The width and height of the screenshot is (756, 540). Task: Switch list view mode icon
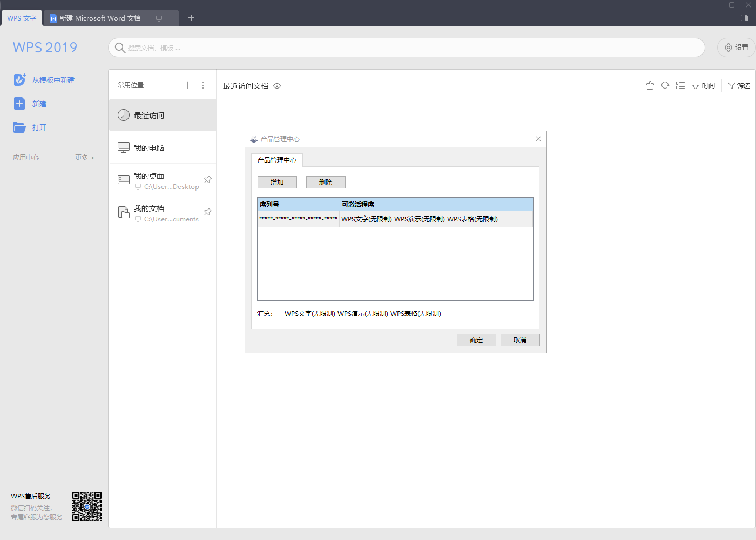680,85
